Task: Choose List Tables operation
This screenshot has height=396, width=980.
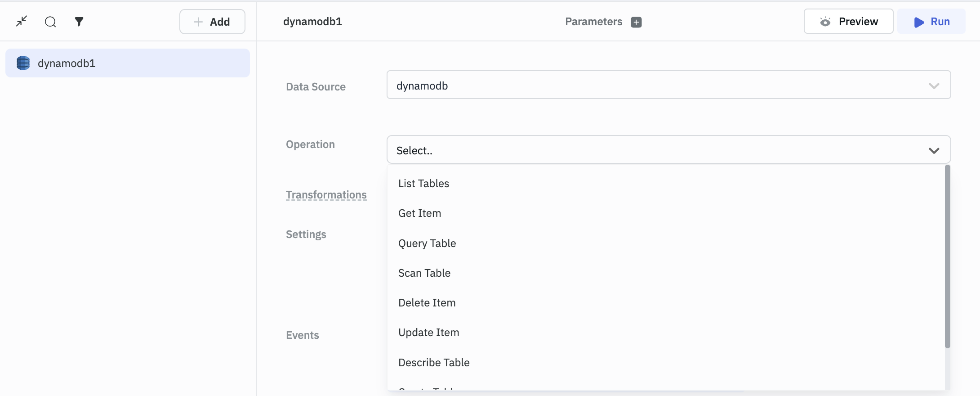Action: tap(423, 184)
